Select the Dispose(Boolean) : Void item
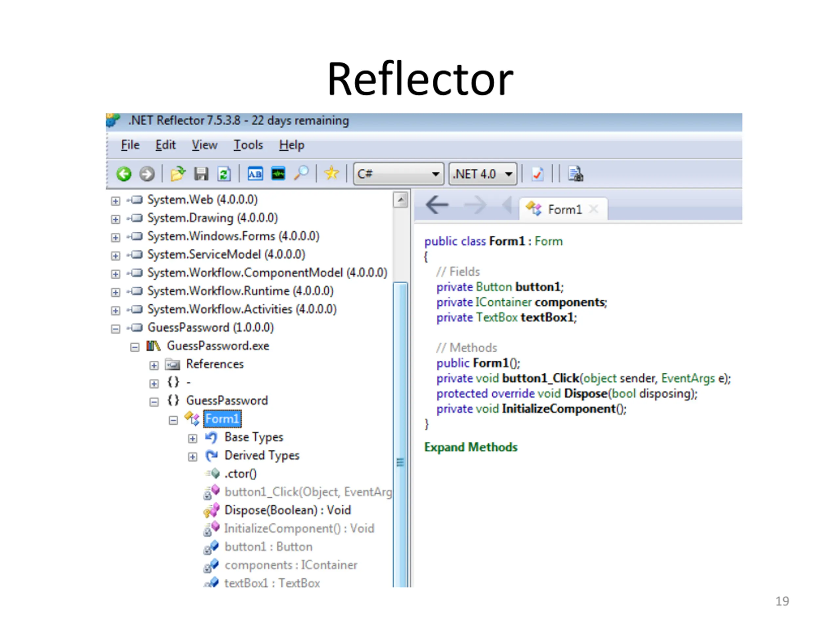The width and height of the screenshot is (840, 630). (x=288, y=510)
